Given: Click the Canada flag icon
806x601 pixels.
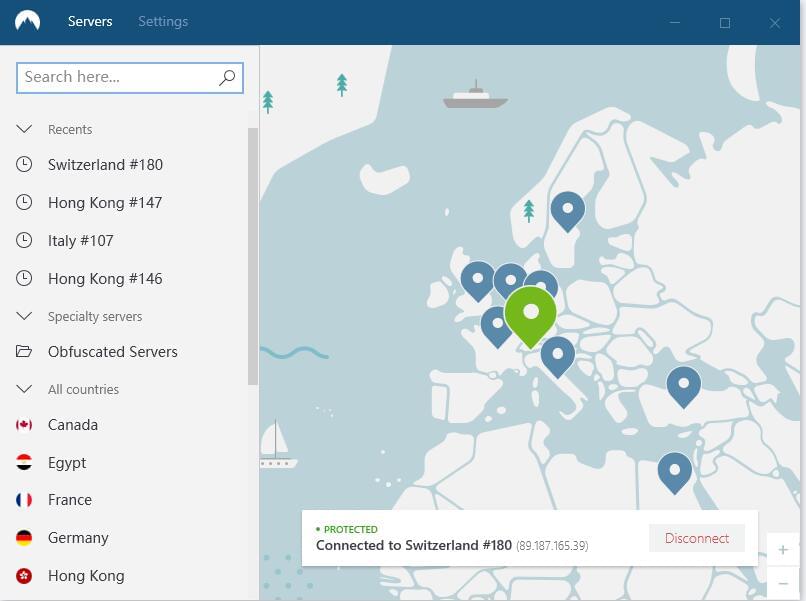Looking at the screenshot, I should tap(24, 425).
